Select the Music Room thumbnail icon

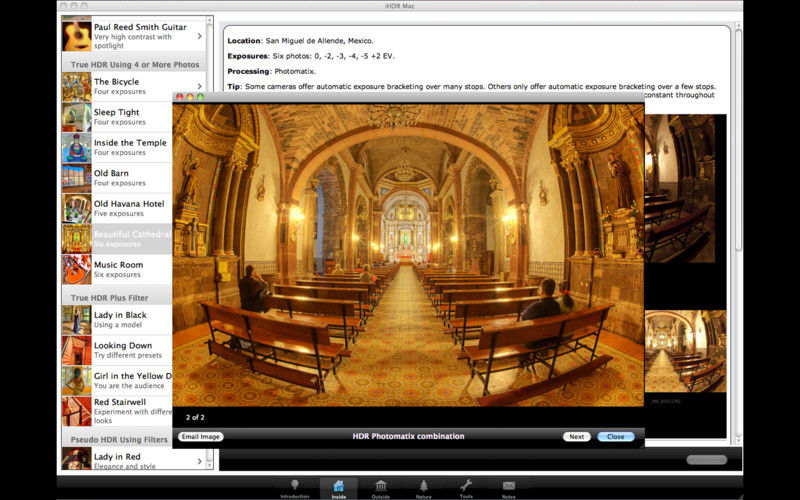pyautogui.click(x=77, y=269)
